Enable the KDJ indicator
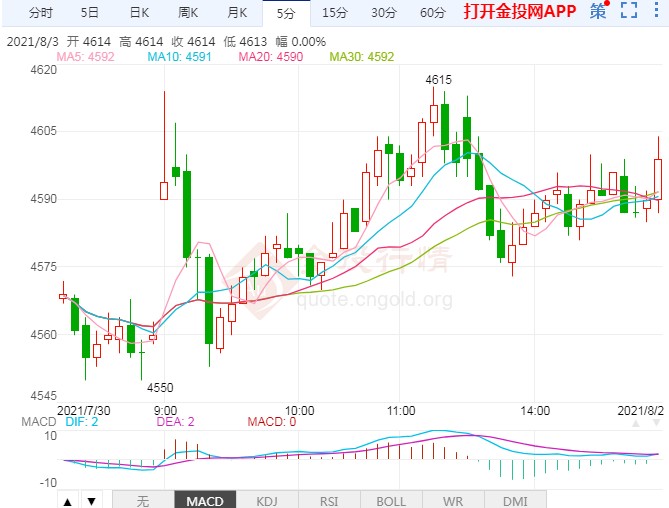669x508 pixels. tap(267, 500)
